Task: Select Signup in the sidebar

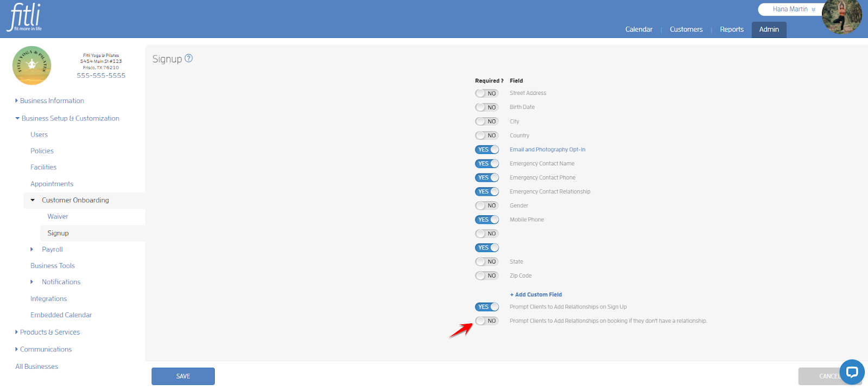Action: [x=58, y=233]
